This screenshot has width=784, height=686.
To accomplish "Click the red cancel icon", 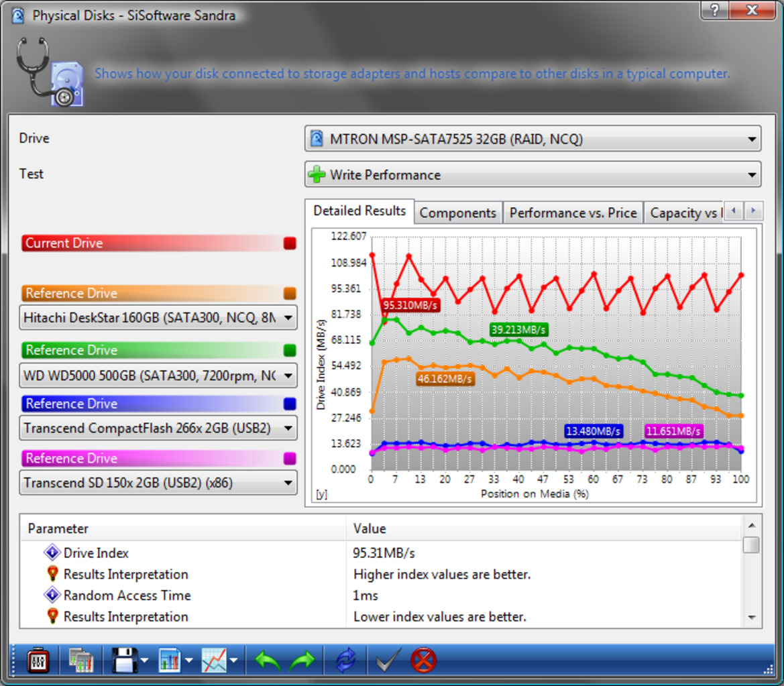I will (423, 661).
